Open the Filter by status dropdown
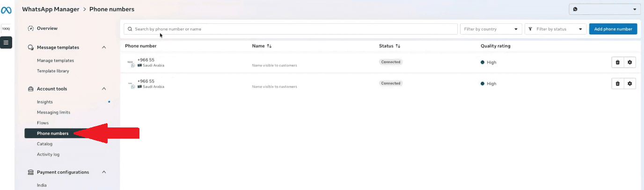The width and height of the screenshot is (644, 190). (x=556, y=29)
